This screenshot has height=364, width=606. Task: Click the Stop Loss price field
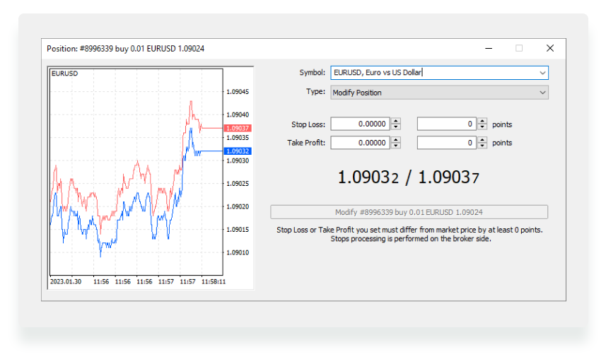(360, 124)
